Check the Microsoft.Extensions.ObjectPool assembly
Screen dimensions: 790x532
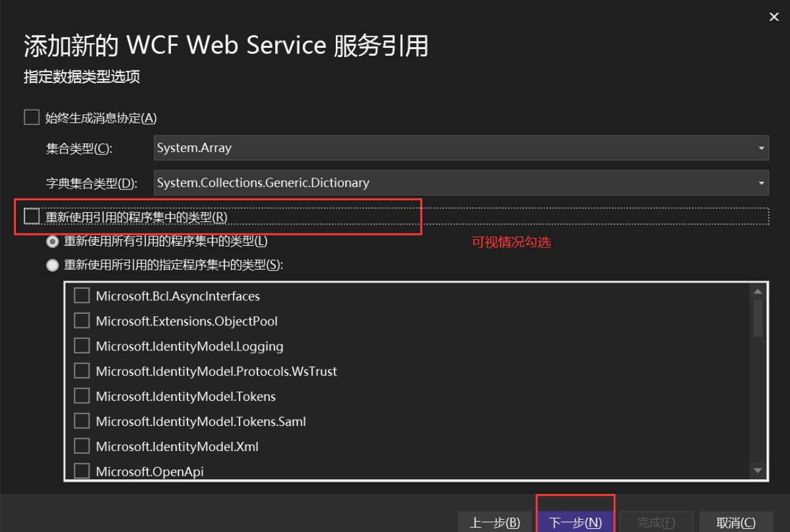82,320
